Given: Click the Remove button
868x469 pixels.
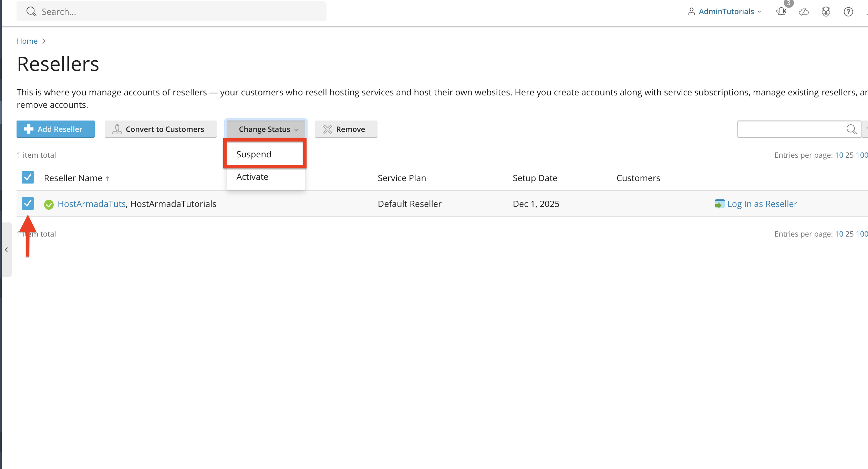Looking at the screenshot, I should coord(346,129).
